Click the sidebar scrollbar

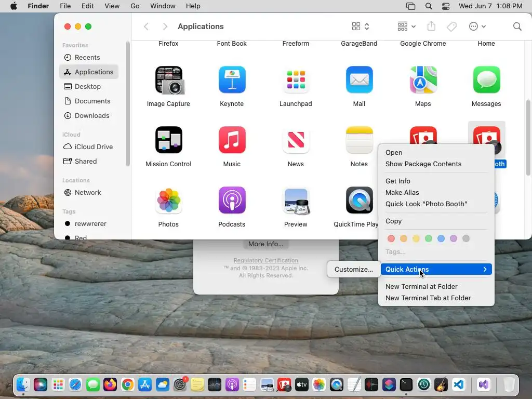click(x=128, y=103)
